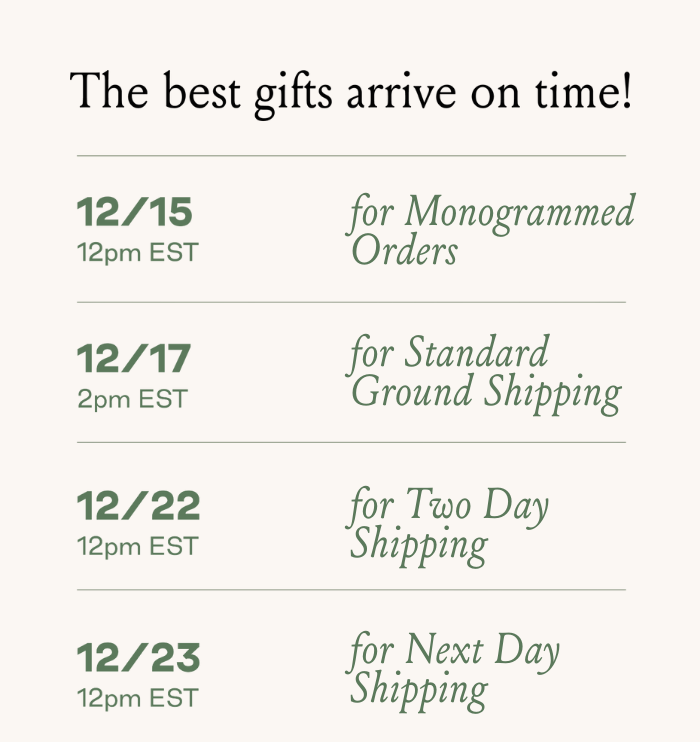Select the 12/17 deadline date

coord(134,358)
